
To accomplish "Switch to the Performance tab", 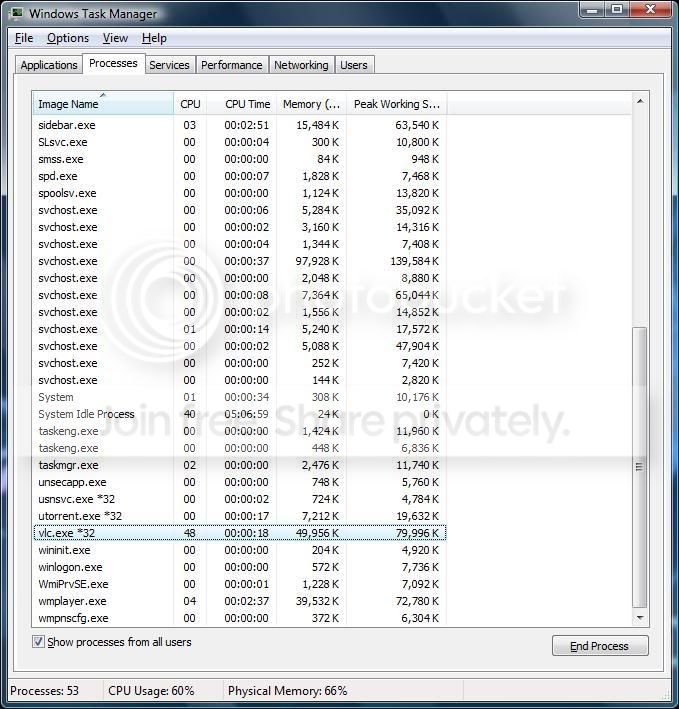I will [x=231, y=65].
